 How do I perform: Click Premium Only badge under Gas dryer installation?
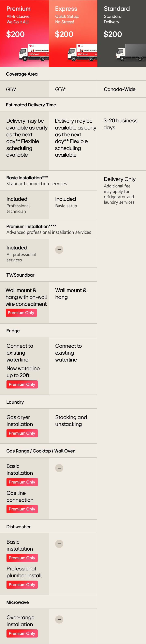(22, 433)
